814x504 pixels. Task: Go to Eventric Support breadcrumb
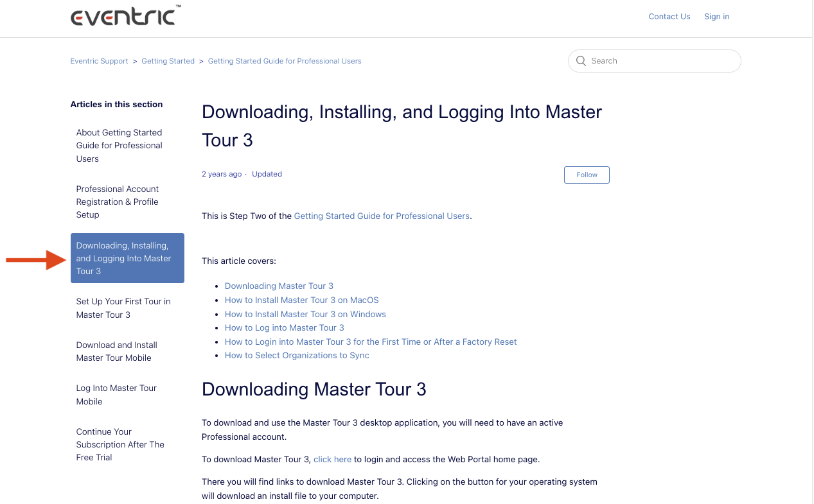coord(100,61)
